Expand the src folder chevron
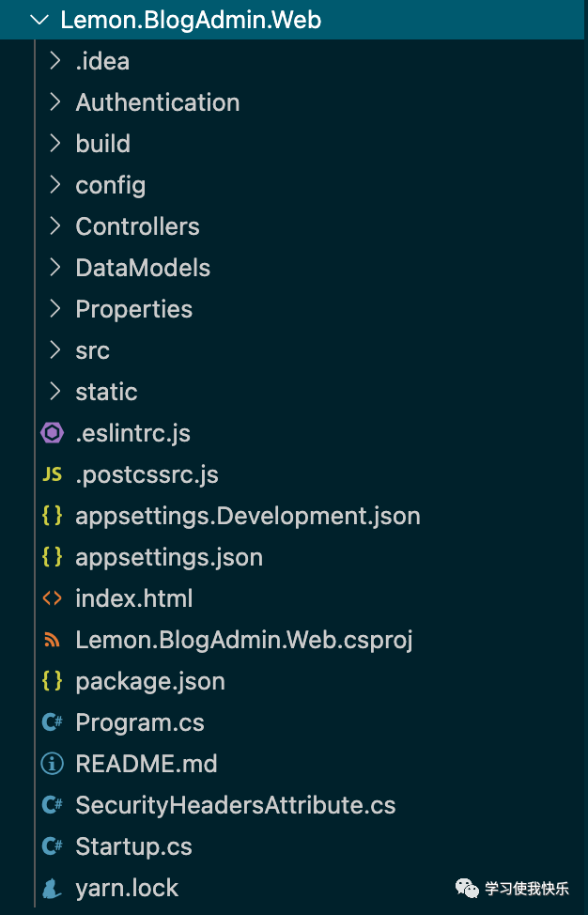This screenshot has height=915, width=588. click(54, 350)
